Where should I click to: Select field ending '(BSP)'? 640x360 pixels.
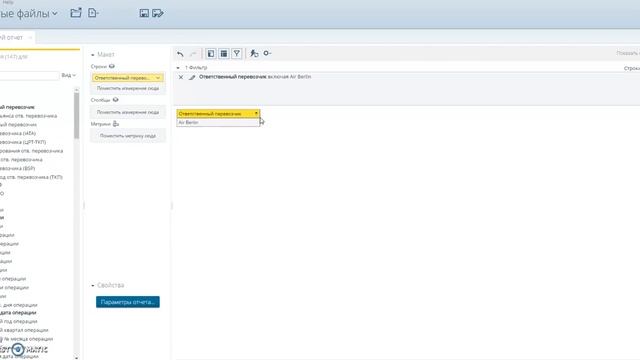click(x=18, y=168)
